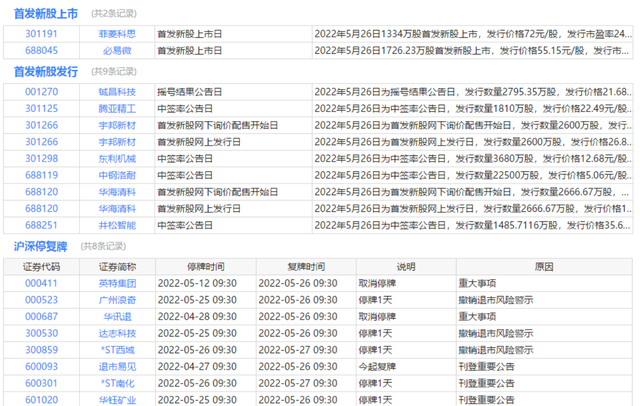640x406 pixels.
Task: Open the 华讯退 stock link
Action: (117, 317)
